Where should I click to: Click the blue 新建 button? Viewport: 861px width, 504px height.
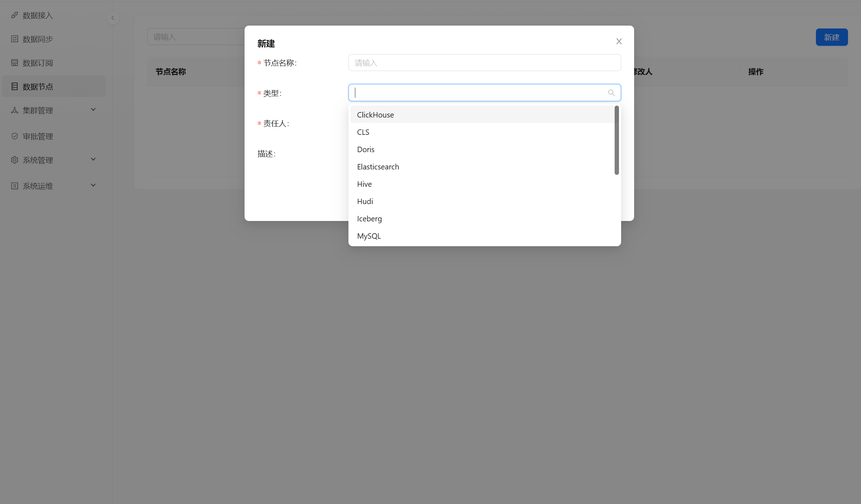tap(831, 37)
